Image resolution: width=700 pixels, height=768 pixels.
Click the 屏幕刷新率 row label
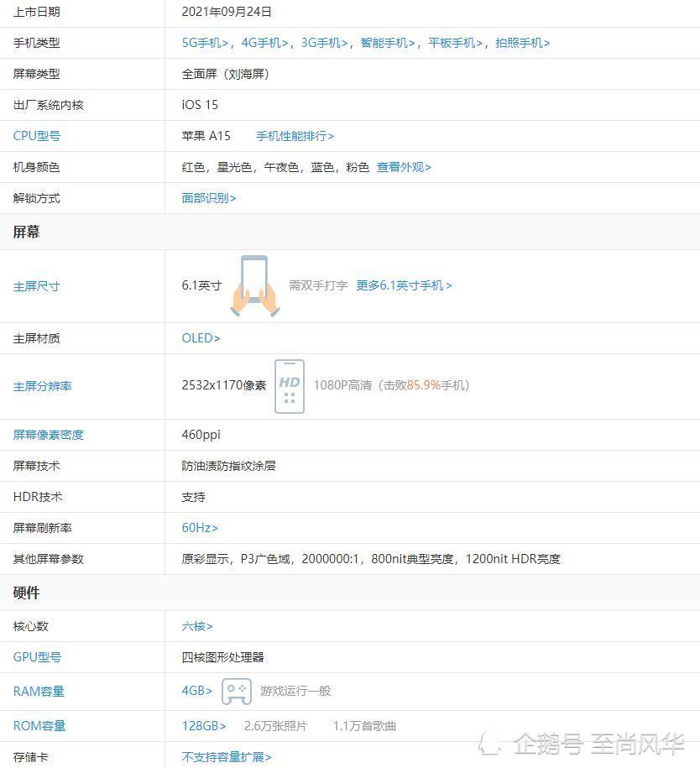[43, 528]
